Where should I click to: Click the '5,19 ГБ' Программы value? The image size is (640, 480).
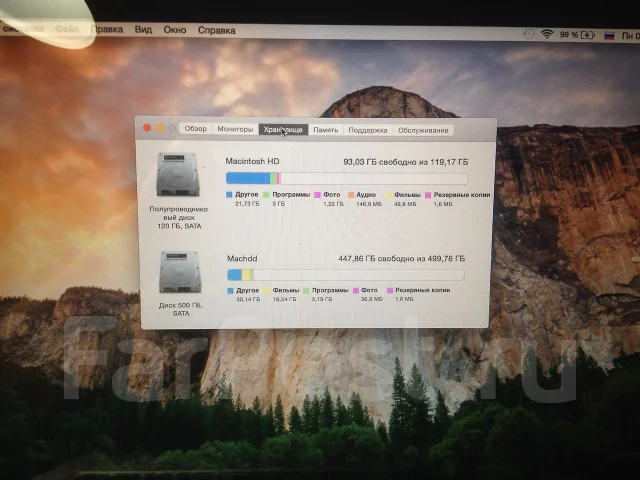coord(322,299)
